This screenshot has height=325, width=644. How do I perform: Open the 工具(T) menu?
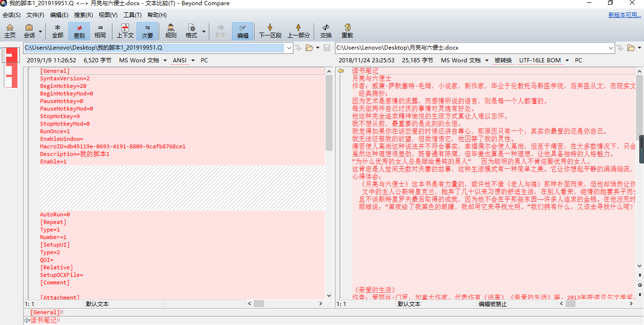132,15
